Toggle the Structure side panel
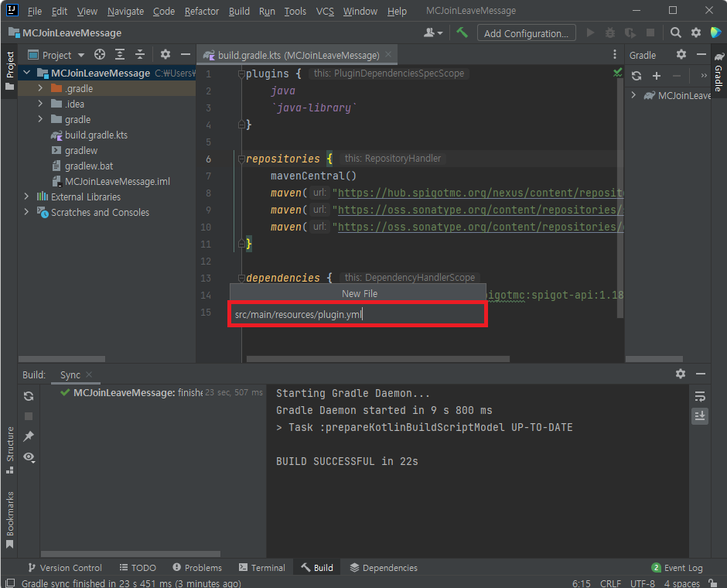727x588 pixels. click(x=10, y=450)
